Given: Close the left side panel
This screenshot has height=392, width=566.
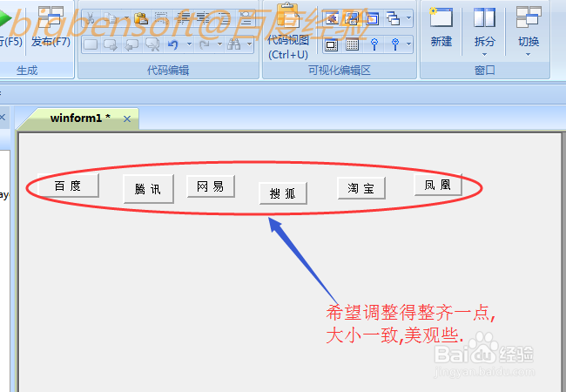Looking at the screenshot, I should (x=3, y=117).
